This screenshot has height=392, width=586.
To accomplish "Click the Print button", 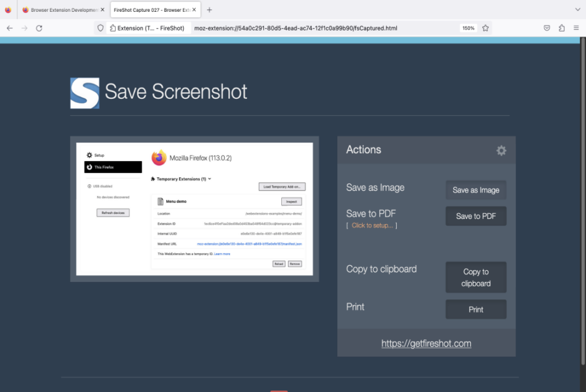I will pos(476,309).
